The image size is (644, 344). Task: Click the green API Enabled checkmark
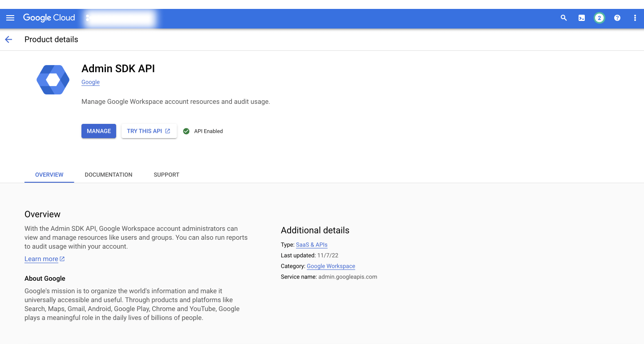(186, 131)
